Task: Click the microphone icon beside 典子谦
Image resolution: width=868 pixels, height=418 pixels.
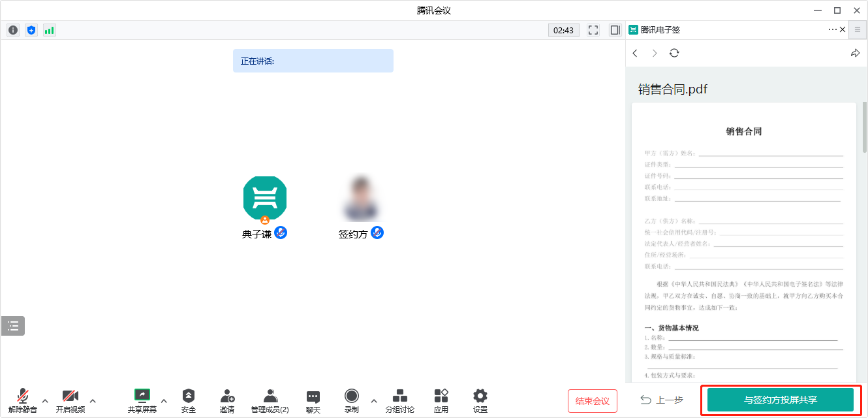Action: tap(281, 233)
